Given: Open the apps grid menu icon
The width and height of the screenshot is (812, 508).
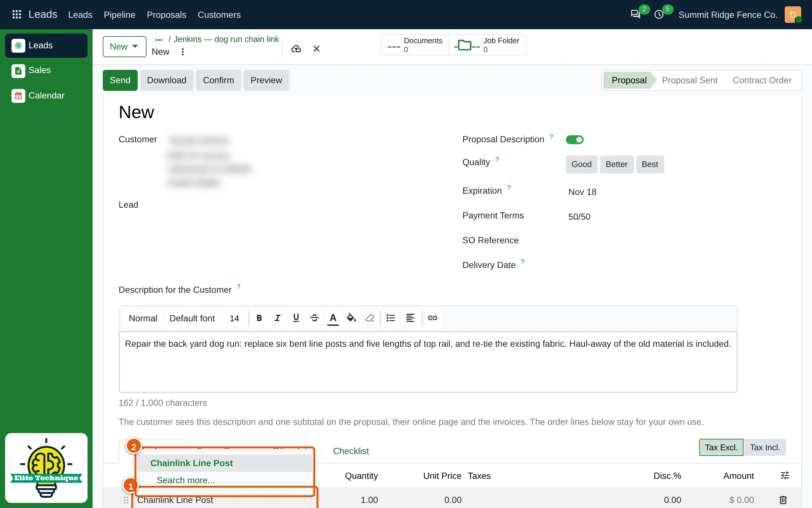Looking at the screenshot, I should tap(16, 15).
